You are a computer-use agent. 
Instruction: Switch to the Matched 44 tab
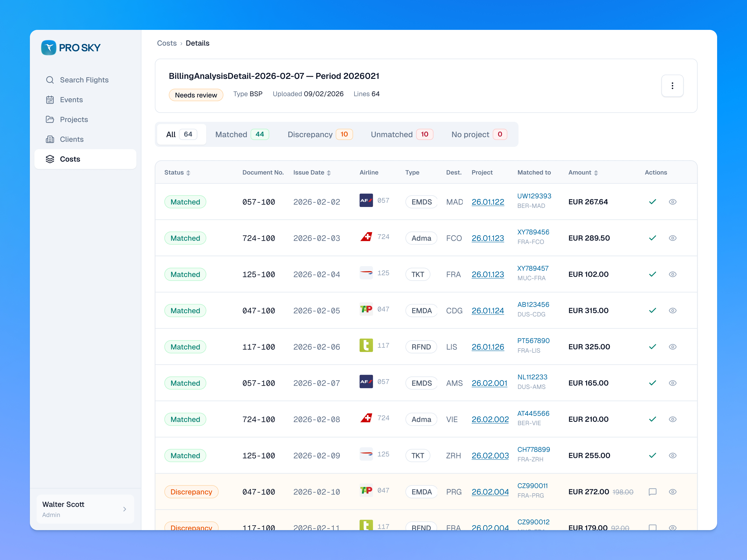[242, 134]
